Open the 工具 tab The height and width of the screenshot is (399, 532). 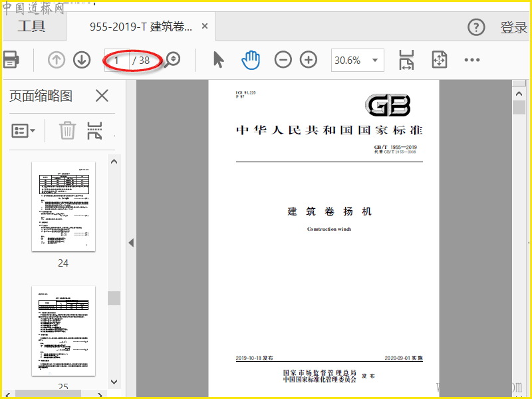[x=32, y=26]
